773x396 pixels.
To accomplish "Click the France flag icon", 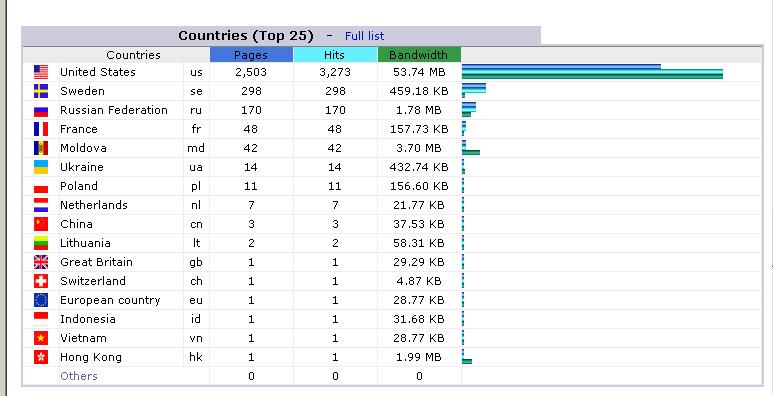I will (41, 129).
